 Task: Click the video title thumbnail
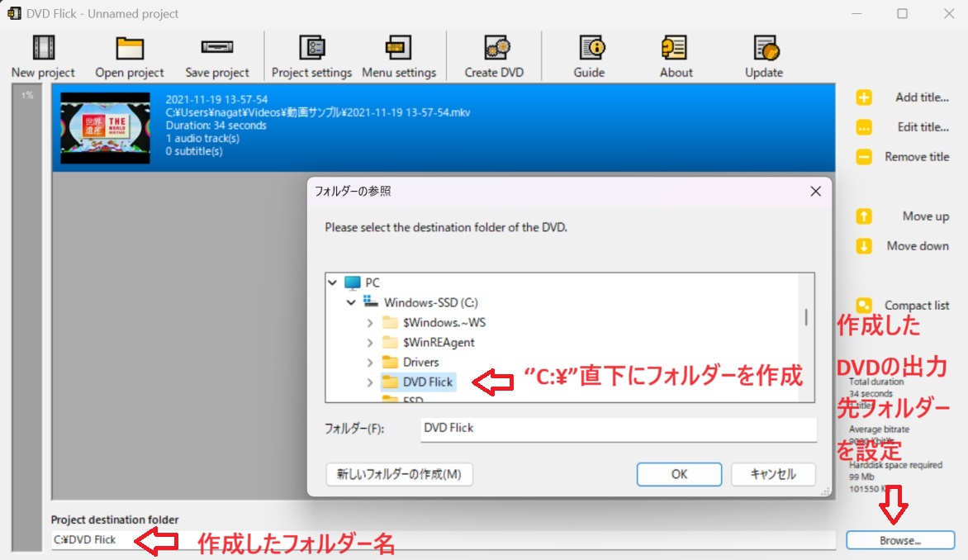(x=105, y=128)
